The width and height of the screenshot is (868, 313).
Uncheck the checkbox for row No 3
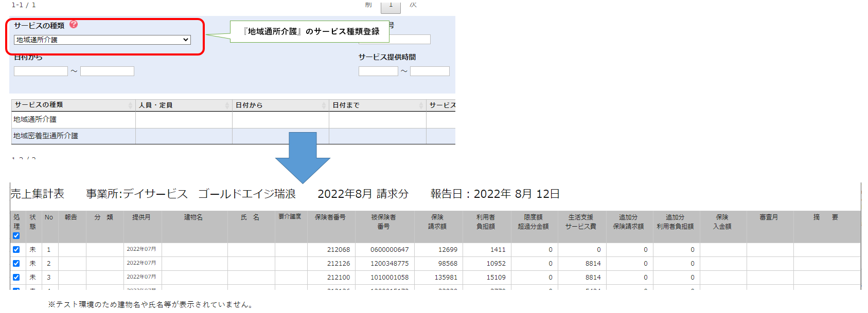[16, 278]
